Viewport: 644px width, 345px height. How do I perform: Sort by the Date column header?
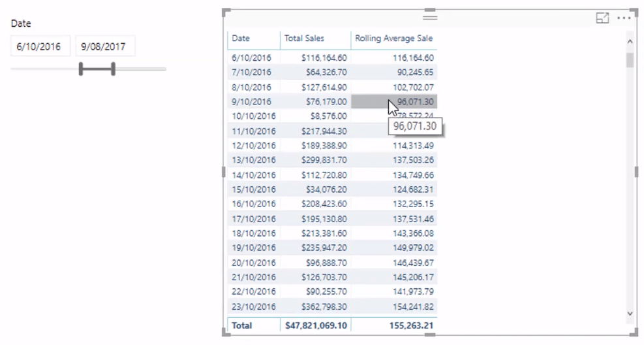pyautogui.click(x=241, y=39)
